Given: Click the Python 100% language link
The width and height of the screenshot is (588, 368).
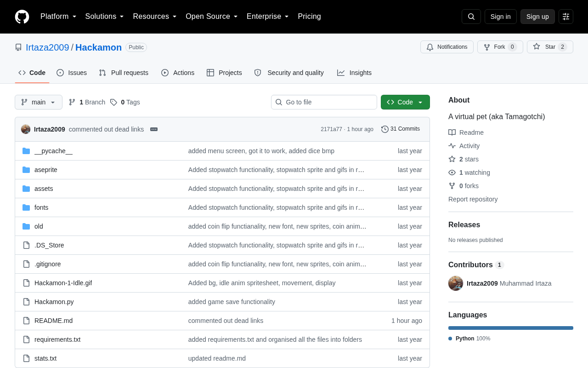Looking at the screenshot, I should [469, 339].
